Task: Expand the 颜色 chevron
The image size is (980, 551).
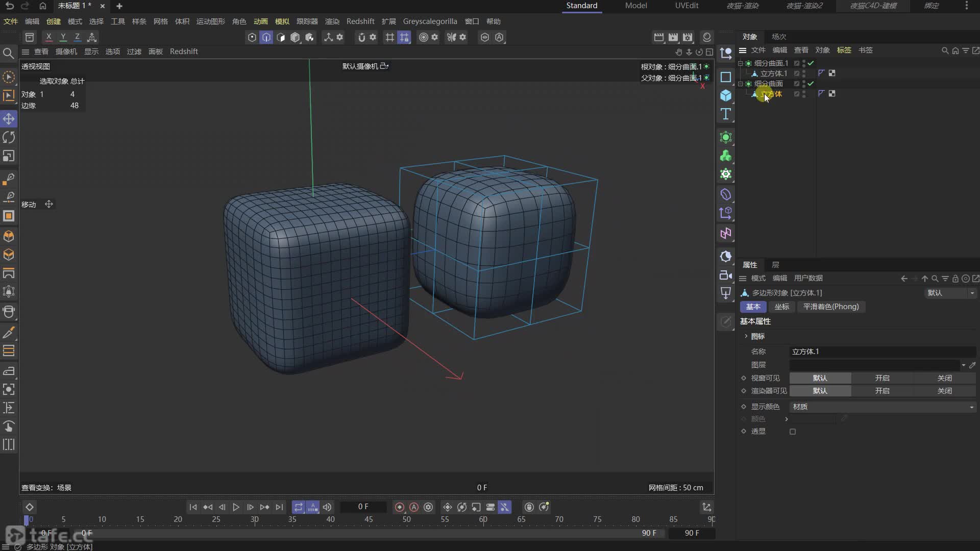Action: coord(787,419)
